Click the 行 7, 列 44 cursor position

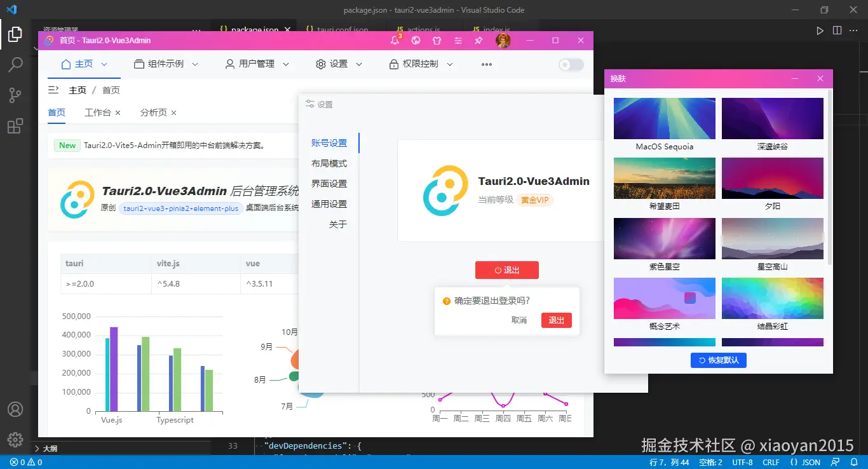(x=670, y=463)
